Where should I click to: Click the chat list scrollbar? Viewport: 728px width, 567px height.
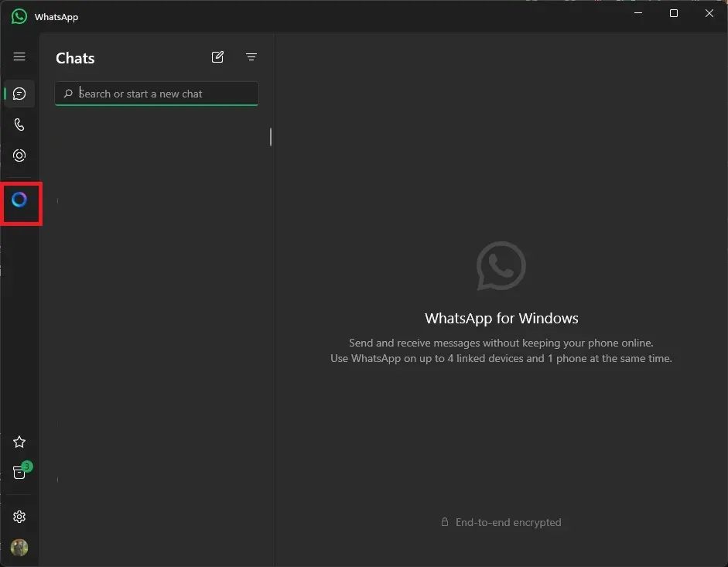coord(271,137)
